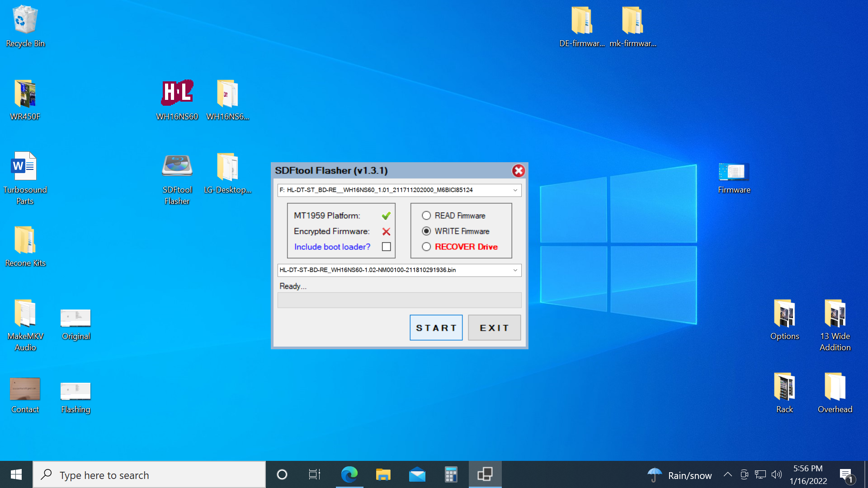Click the START button in SDFtool Flasher
This screenshot has width=868, height=488.
(436, 328)
